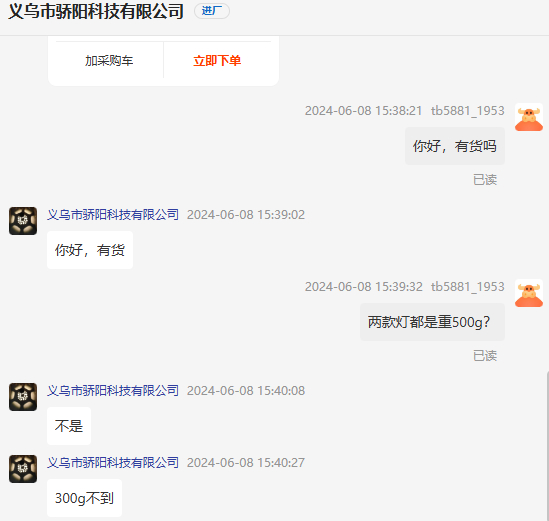Image resolution: width=549 pixels, height=521 pixels.
Task: Click seller avatar beside 15:39:02 message
Action: [x=23, y=221]
